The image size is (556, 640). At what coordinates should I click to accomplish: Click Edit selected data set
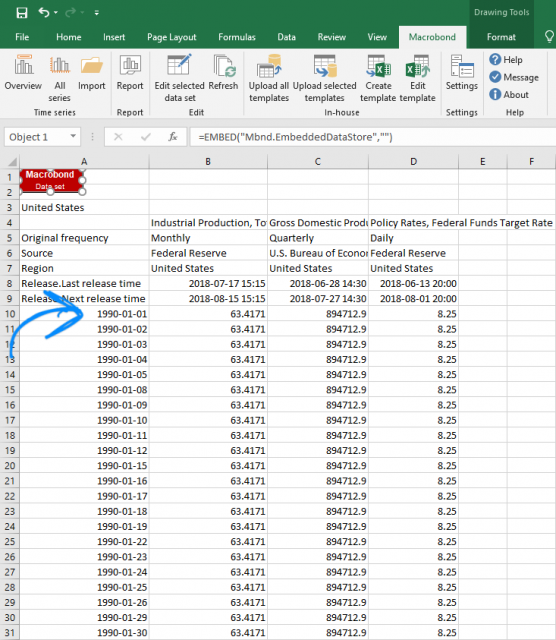coord(180,78)
